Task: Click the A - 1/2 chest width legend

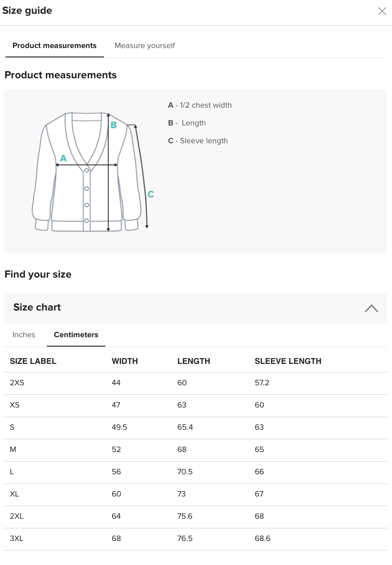Action: tap(200, 105)
